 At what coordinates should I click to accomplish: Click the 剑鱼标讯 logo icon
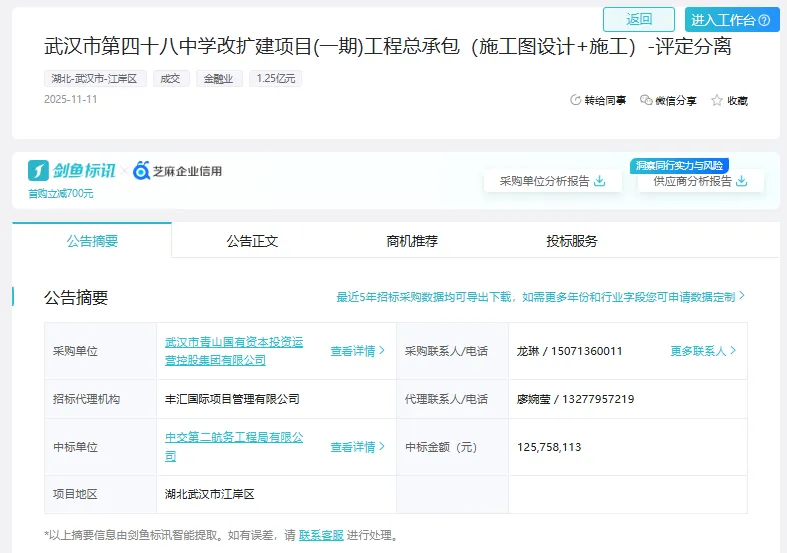coord(39,171)
